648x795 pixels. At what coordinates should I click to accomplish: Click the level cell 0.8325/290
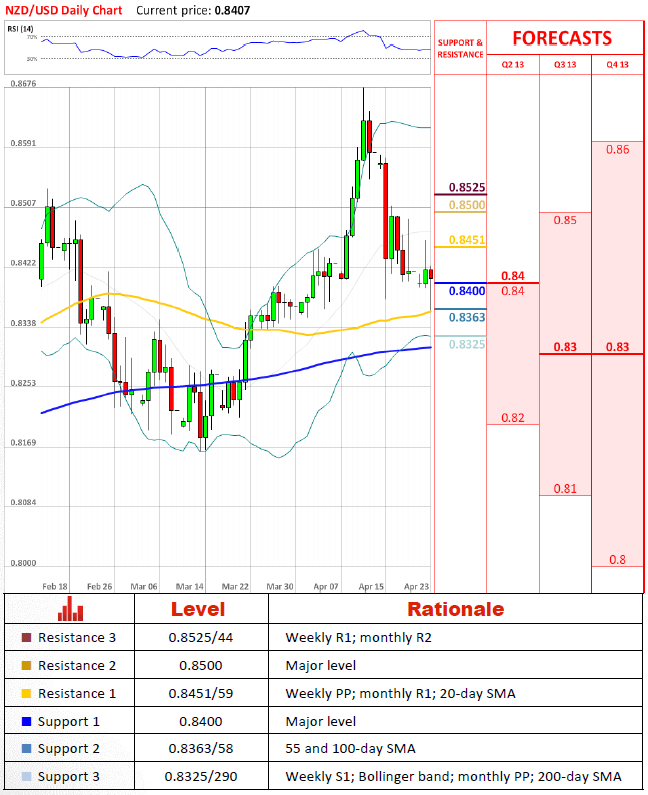coord(201,776)
